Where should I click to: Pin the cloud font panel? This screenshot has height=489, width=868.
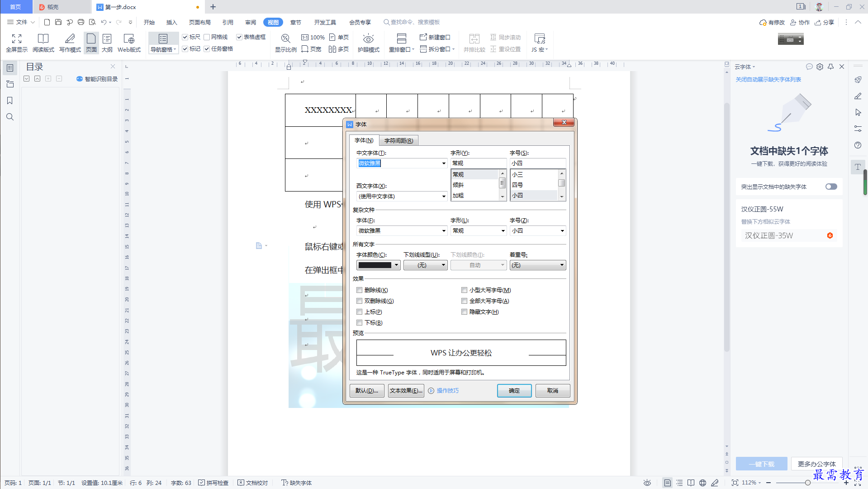(830, 67)
